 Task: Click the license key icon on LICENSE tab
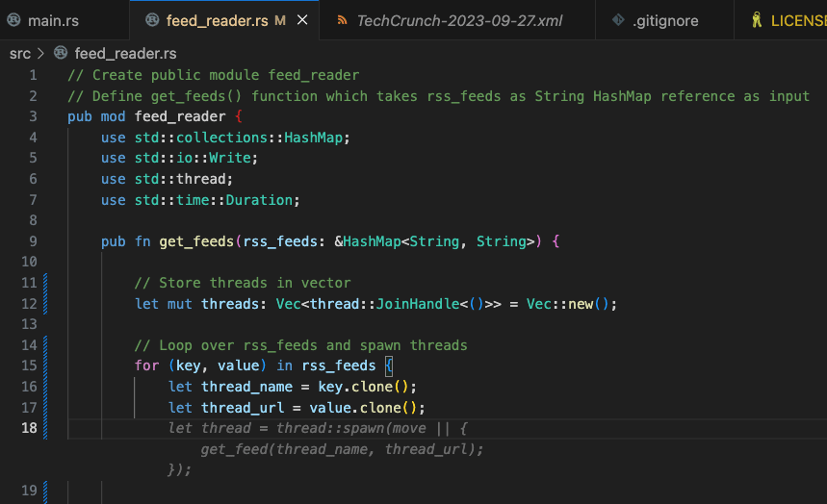click(x=757, y=20)
